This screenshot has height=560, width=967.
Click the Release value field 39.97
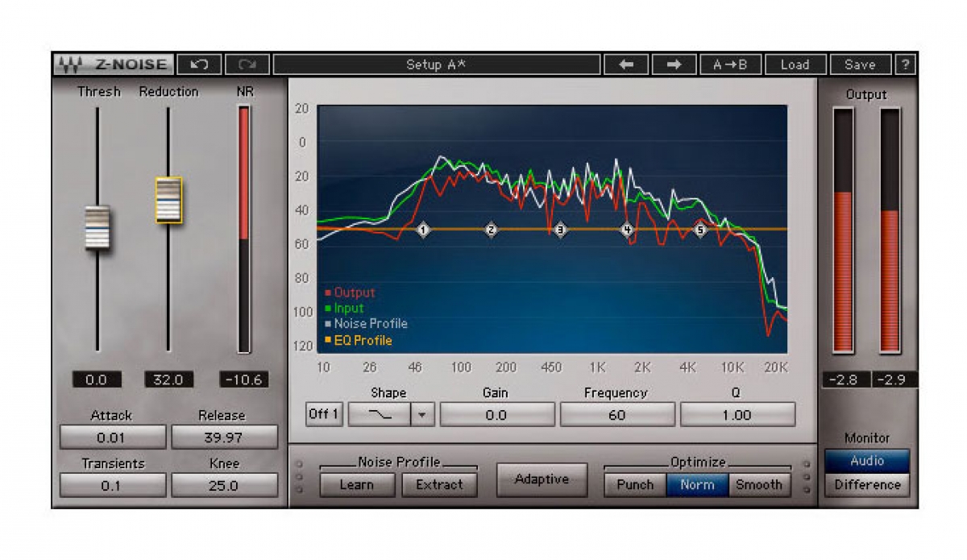(x=223, y=438)
